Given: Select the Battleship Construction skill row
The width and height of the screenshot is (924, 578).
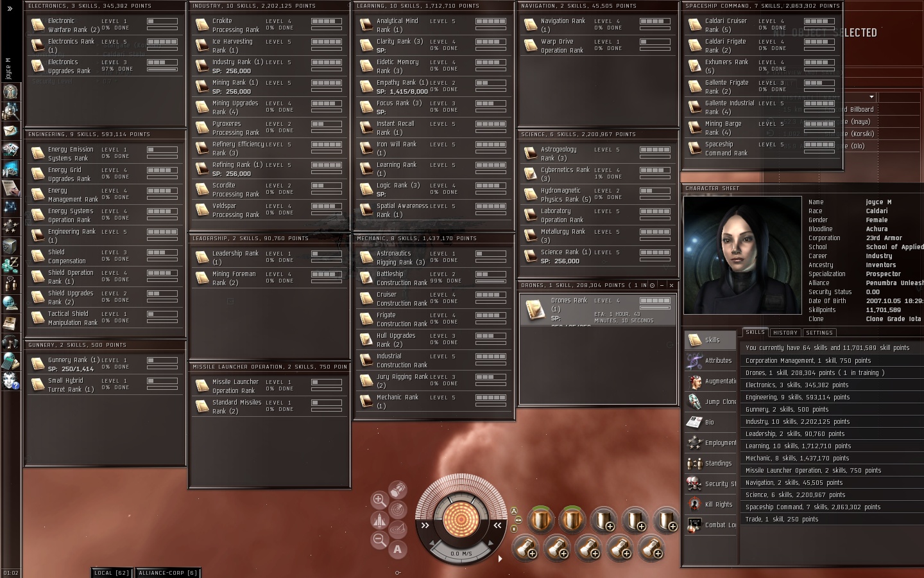Looking at the screenshot, I should tap(434, 278).
